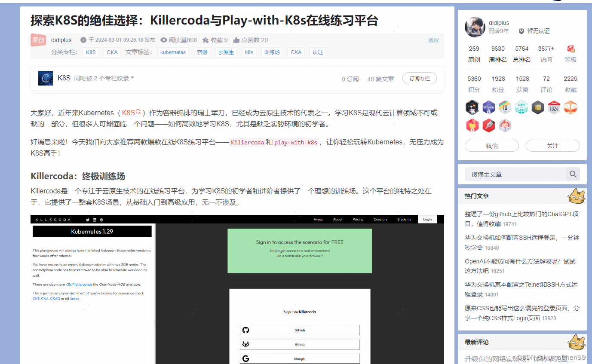Select Students in the Killercoda navigation
Screen dimensions: 592x364
tap(404, 219)
